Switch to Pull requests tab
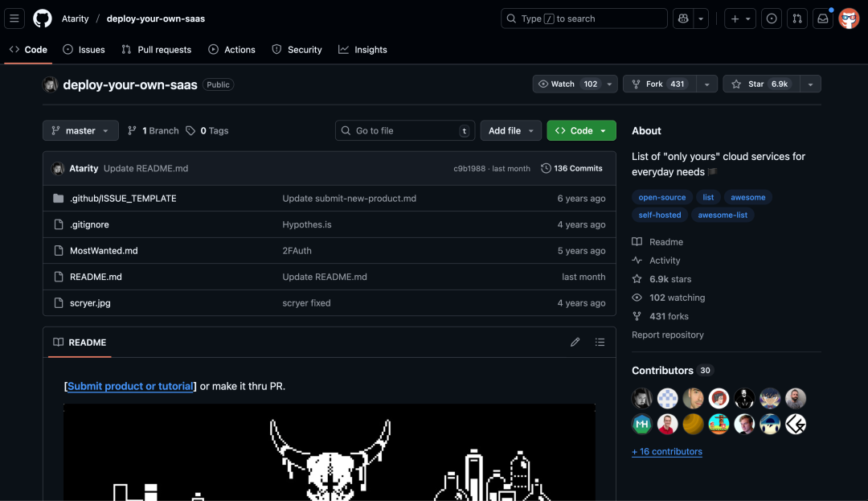 click(x=157, y=49)
